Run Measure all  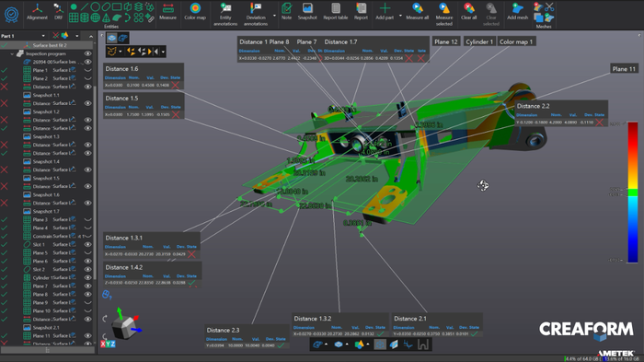[418, 12]
